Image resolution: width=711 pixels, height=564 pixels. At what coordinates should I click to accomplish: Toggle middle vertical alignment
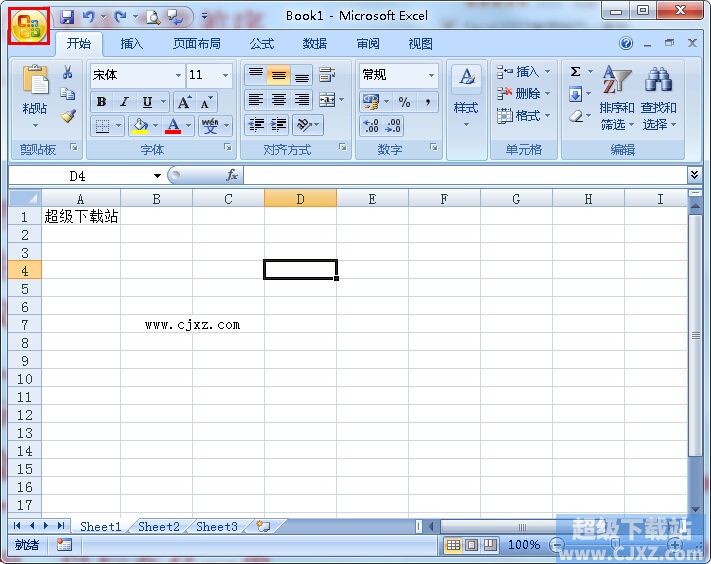[x=278, y=75]
